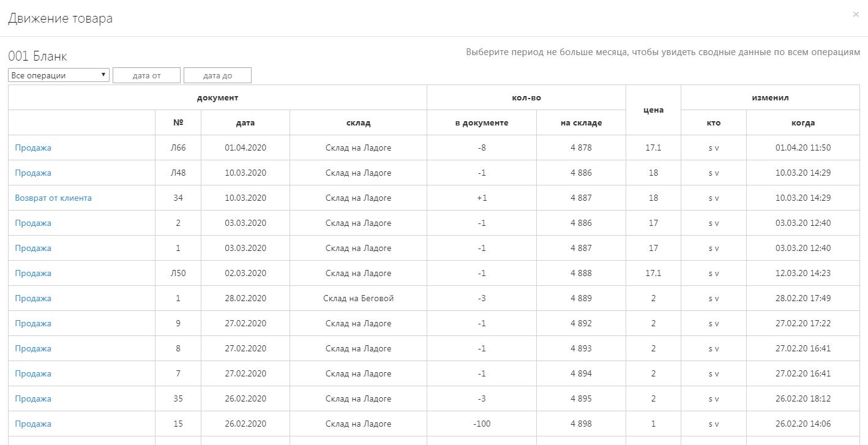
Task: Click the column header 'склад'
Action: [x=358, y=122]
